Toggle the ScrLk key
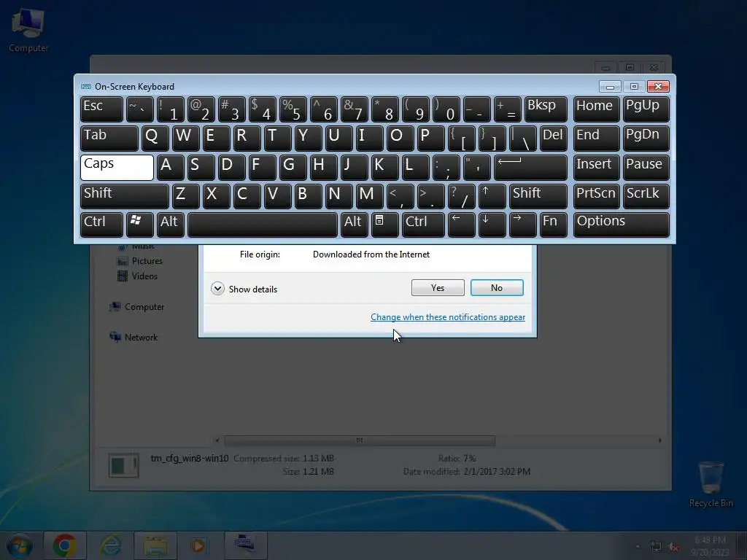747x560 pixels. pyautogui.click(x=646, y=196)
